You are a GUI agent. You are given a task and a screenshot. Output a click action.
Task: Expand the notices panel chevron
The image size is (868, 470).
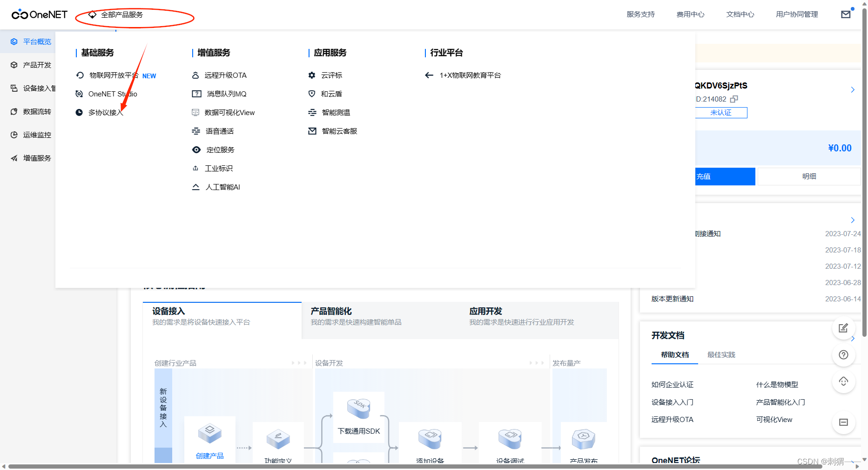click(x=853, y=220)
